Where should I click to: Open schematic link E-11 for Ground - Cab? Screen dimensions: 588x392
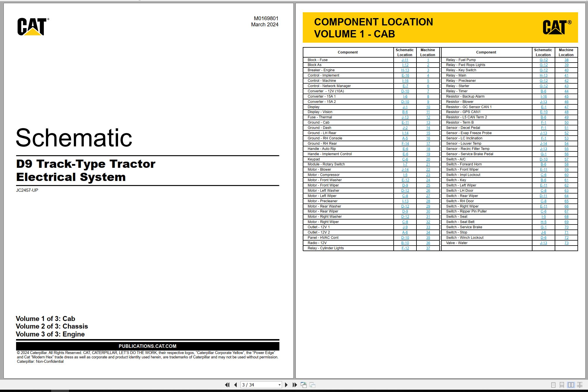click(405, 122)
